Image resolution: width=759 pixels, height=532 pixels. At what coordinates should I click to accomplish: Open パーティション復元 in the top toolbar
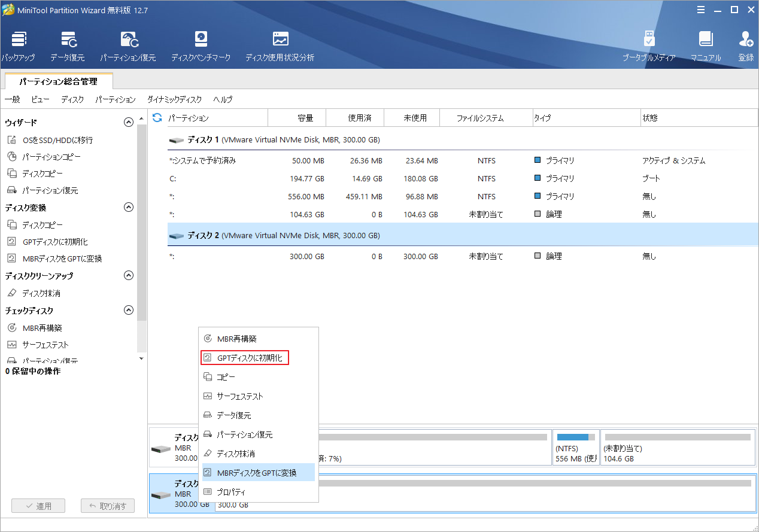point(127,47)
